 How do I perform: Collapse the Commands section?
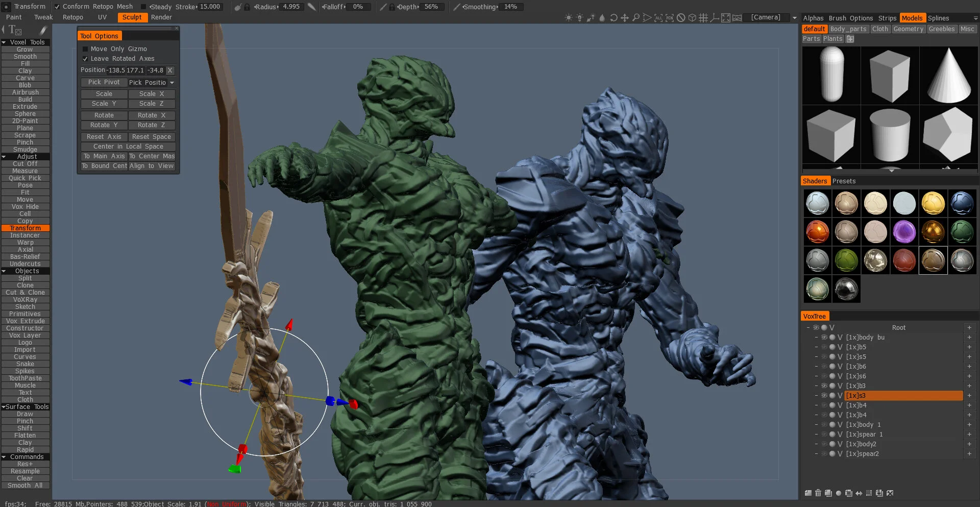4,457
